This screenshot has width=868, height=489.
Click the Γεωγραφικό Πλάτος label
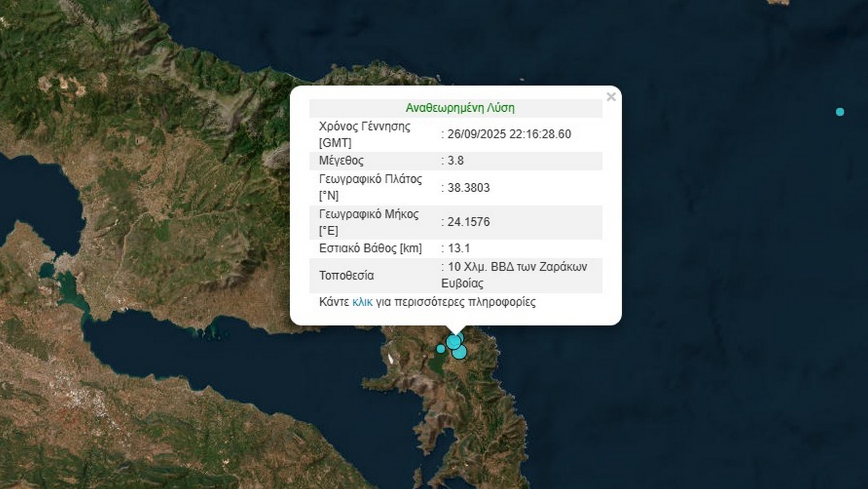[370, 179]
